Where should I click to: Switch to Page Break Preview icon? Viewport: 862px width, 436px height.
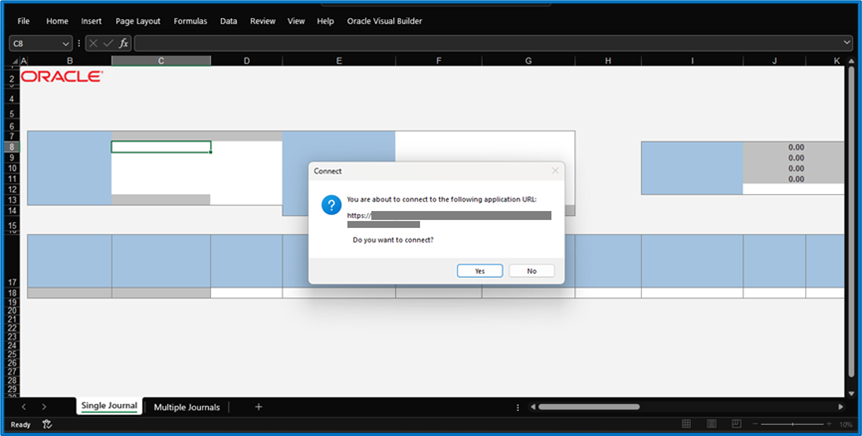737,424
